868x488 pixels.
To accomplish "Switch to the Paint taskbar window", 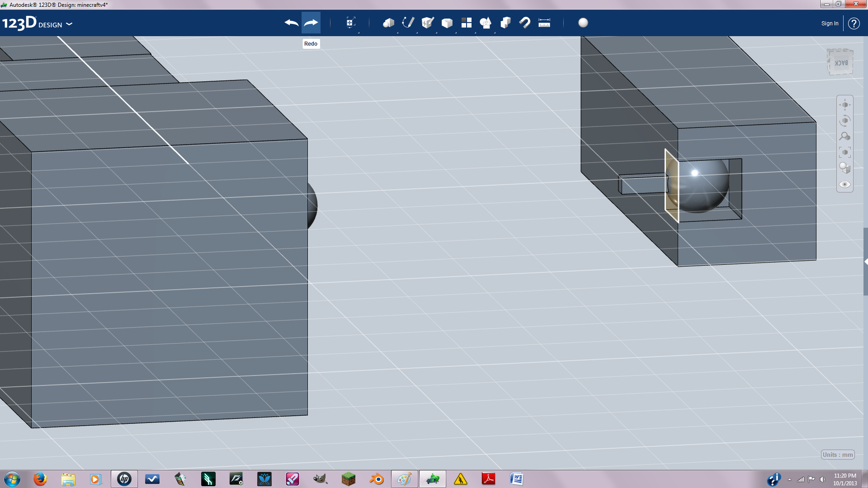I will pyautogui.click(x=404, y=479).
